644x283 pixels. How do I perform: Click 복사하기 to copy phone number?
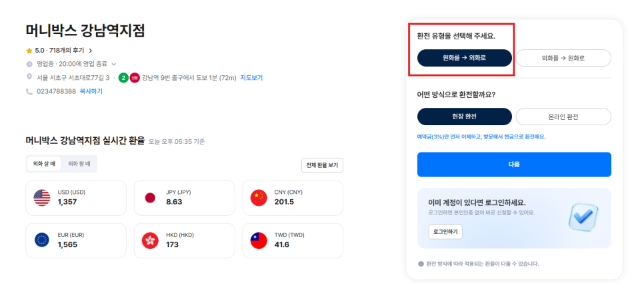[91, 91]
